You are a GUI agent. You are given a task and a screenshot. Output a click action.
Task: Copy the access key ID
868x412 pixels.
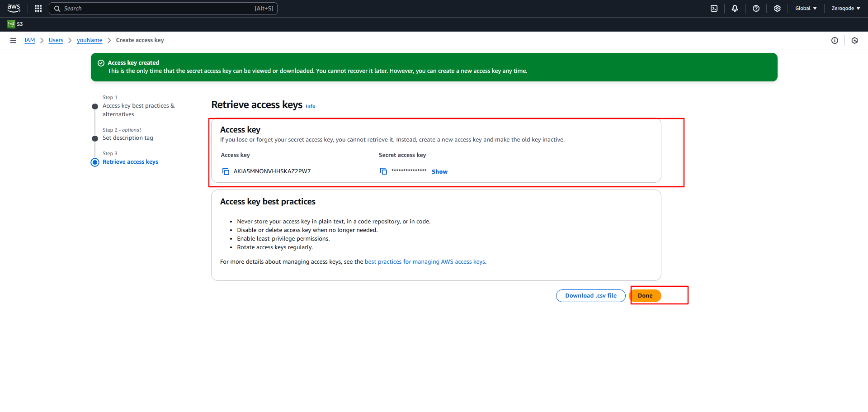(x=226, y=171)
